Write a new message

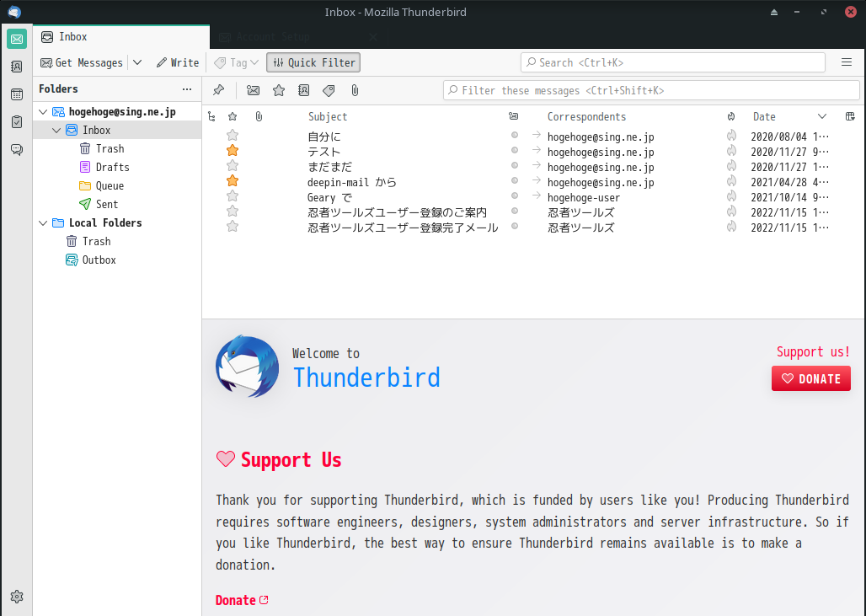pyautogui.click(x=177, y=63)
